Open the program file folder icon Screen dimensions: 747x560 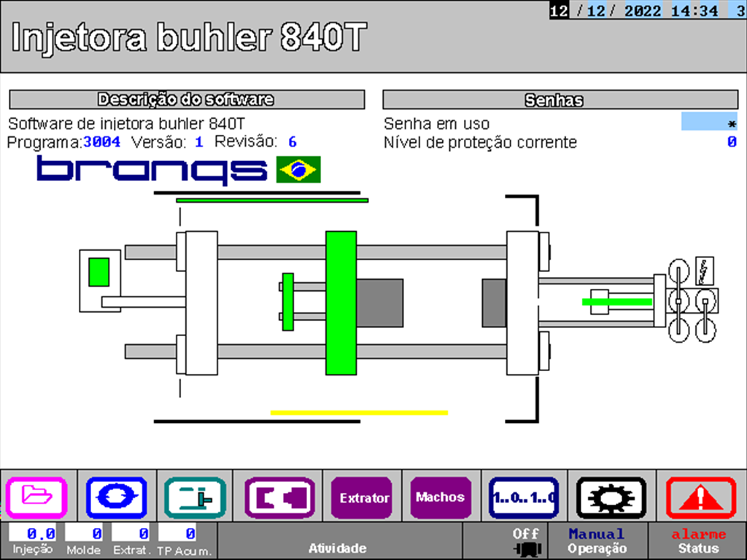37,497
